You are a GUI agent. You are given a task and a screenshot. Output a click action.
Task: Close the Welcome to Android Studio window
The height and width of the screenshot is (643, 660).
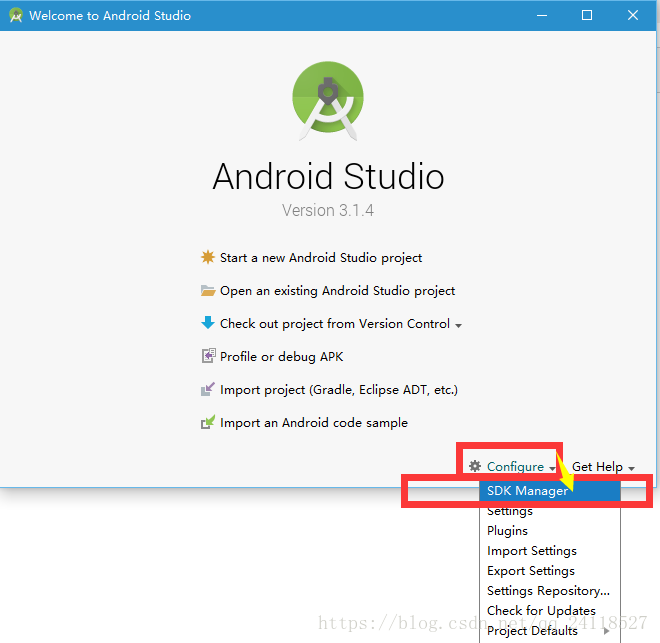tap(633, 16)
